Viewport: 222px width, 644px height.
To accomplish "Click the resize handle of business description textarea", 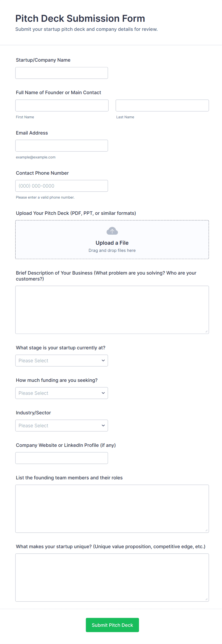I will (x=206, y=331).
